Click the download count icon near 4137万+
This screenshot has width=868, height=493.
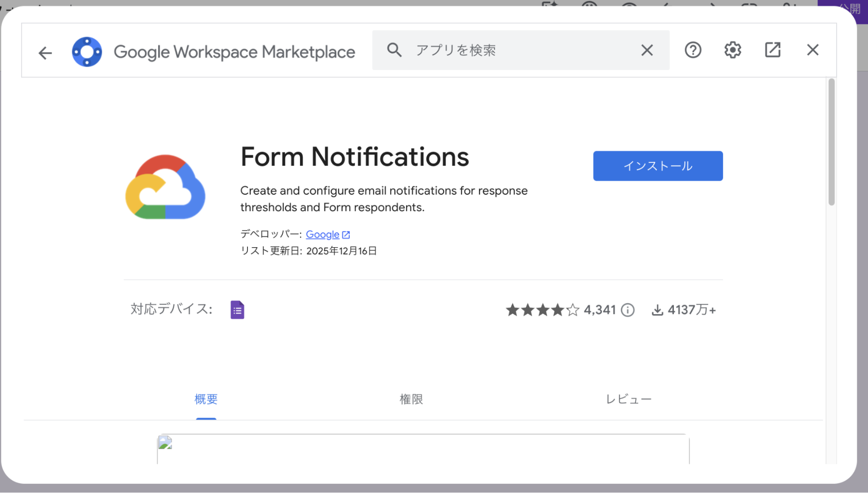tap(657, 309)
